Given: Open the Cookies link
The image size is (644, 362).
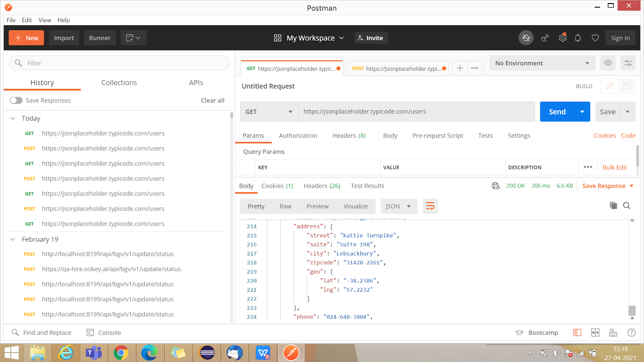Looking at the screenshot, I should (x=605, y=136).
